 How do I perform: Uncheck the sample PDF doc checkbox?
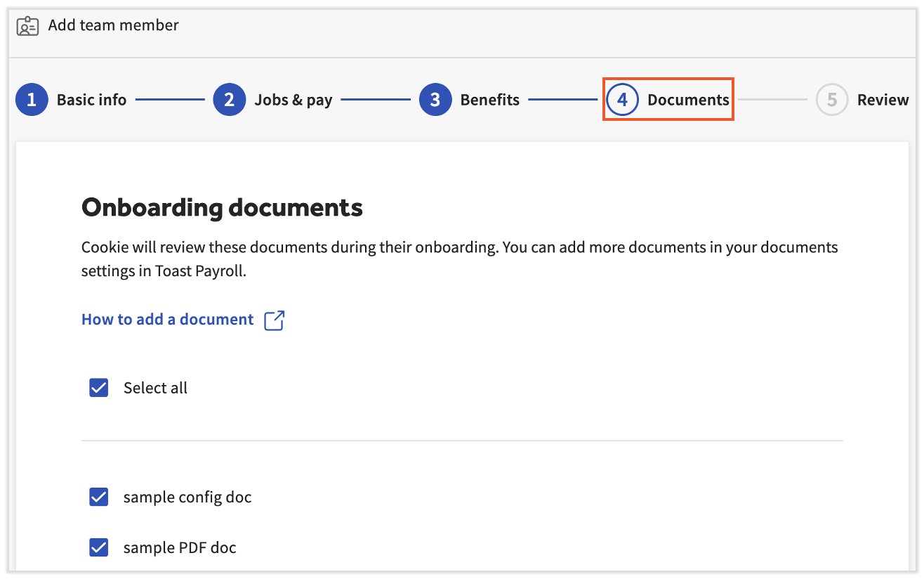point(98,547)
